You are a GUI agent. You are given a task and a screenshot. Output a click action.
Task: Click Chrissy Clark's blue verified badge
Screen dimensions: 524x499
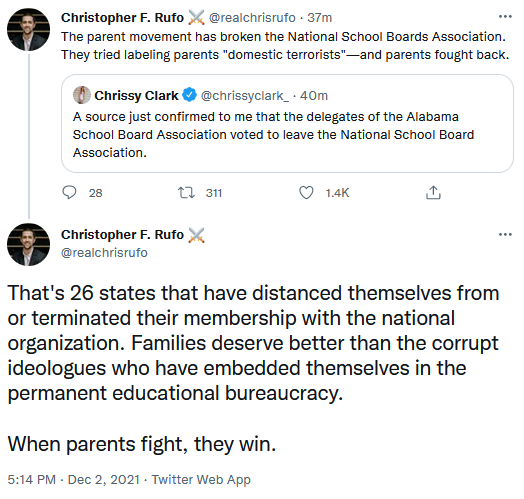pyautogui.click(x=189, y=95)
